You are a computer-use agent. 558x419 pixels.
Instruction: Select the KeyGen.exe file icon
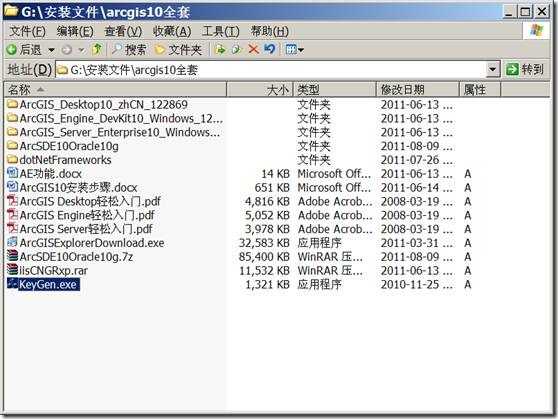(12, 284)
